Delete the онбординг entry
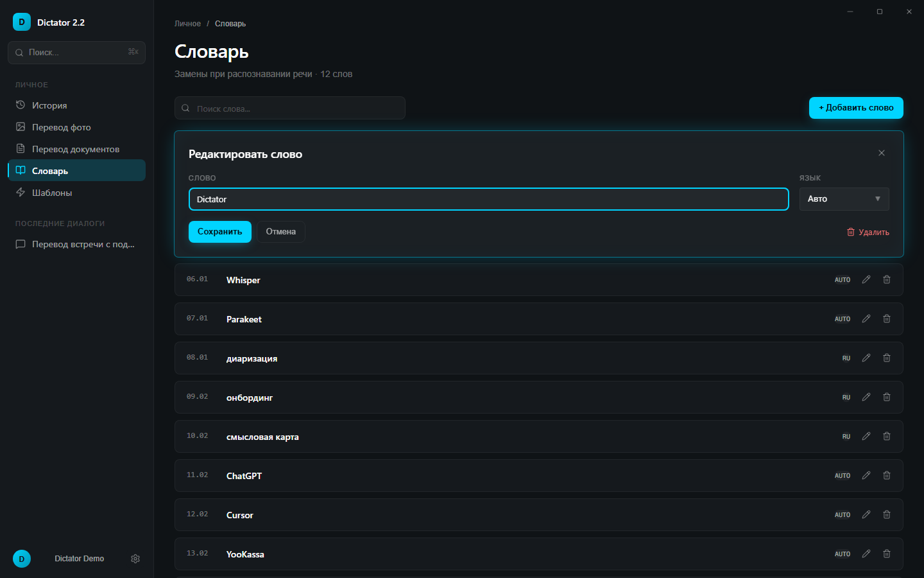This screenshot has width=924, height=578. (x=887, y=397)
